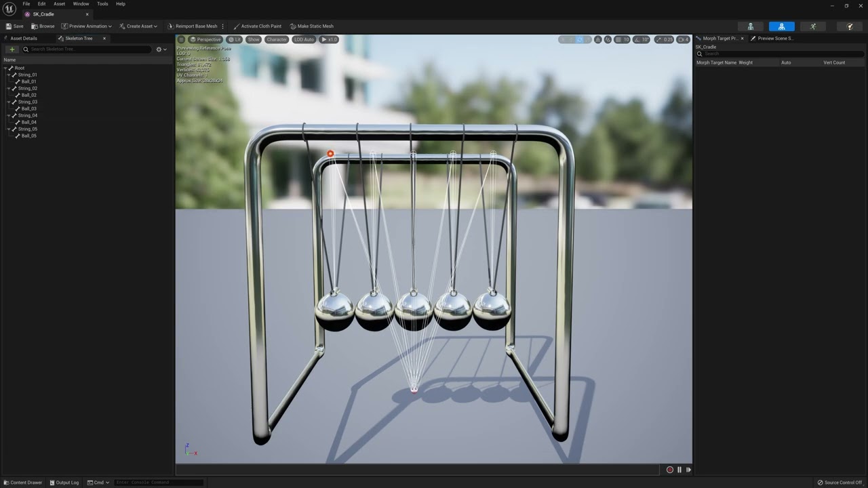This screenshot has height=488, width=868.
Task: Open the LOD Auto menu
Action: 304,39
